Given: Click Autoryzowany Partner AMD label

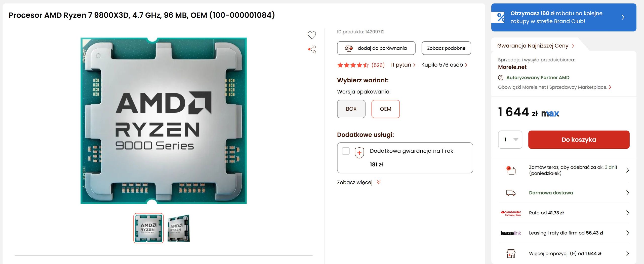Looking at the screenshot, I should click(x=538, y=78).
